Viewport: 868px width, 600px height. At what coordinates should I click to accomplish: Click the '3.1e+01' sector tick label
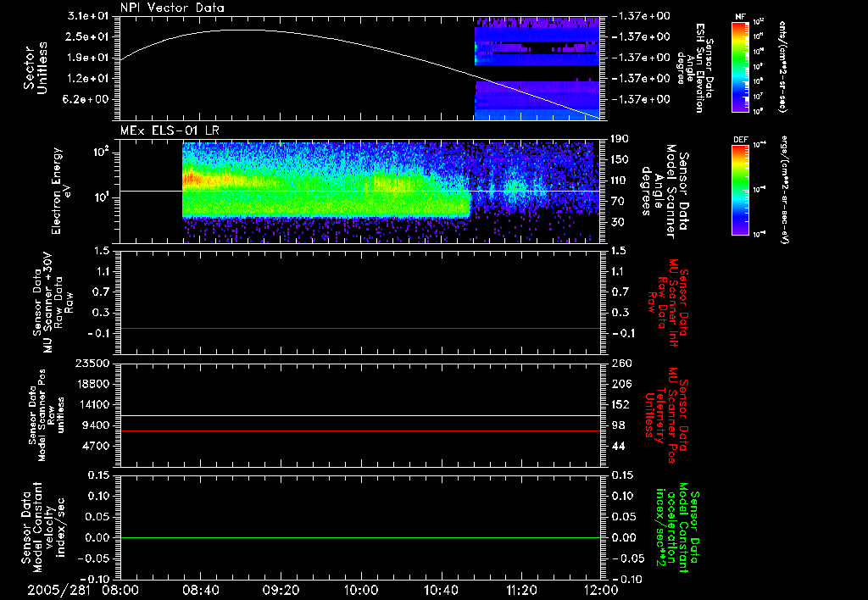pyautogui.click(x=88, y=16)
